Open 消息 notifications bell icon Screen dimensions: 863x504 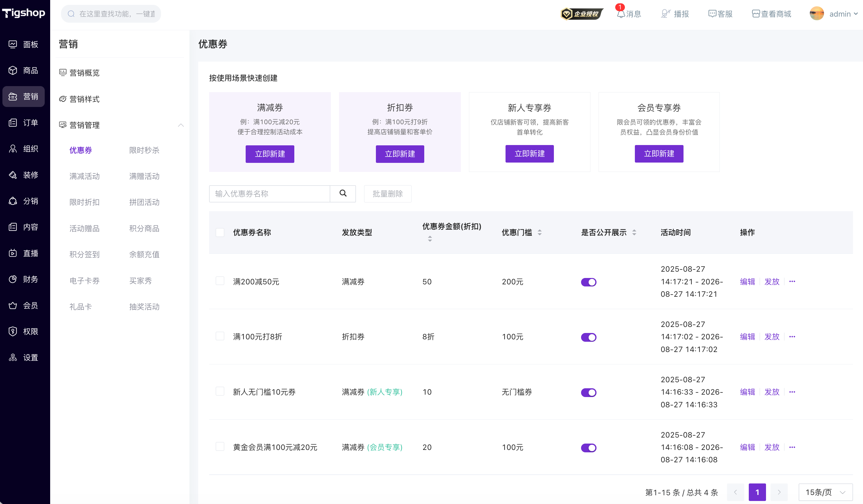621,14
